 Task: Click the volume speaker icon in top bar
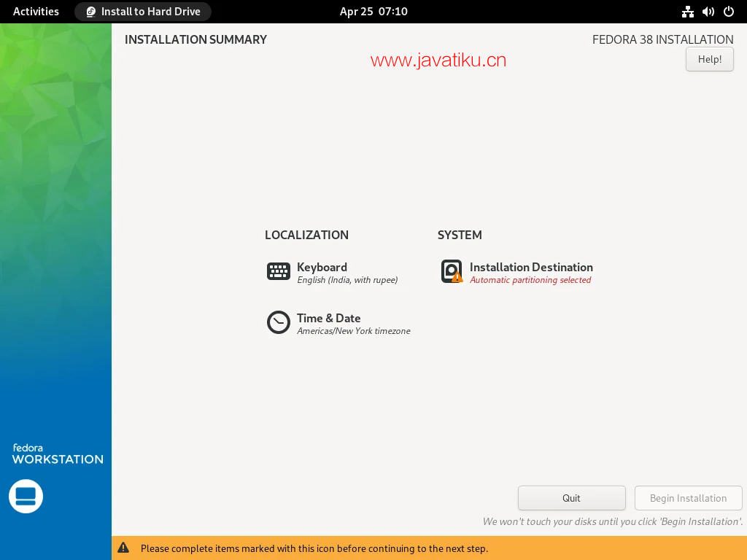point(708,12)
